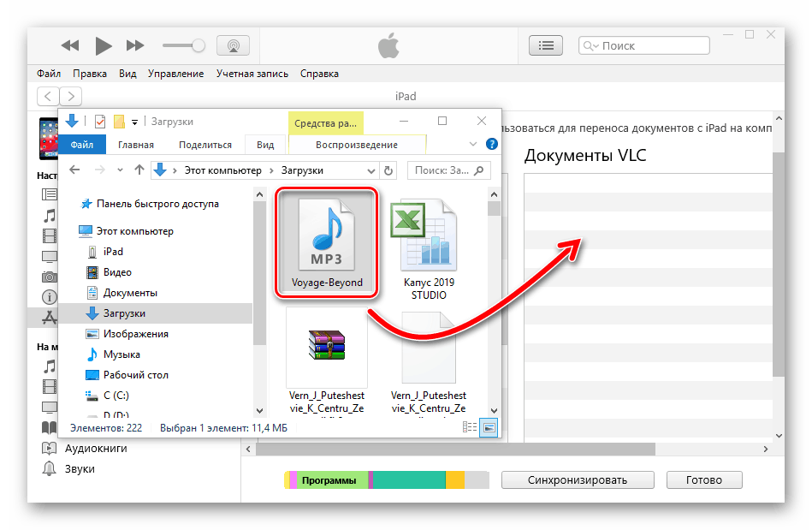
Task: Select Аудиокниги in the iTunes sidebar
Action: point(96,448)
